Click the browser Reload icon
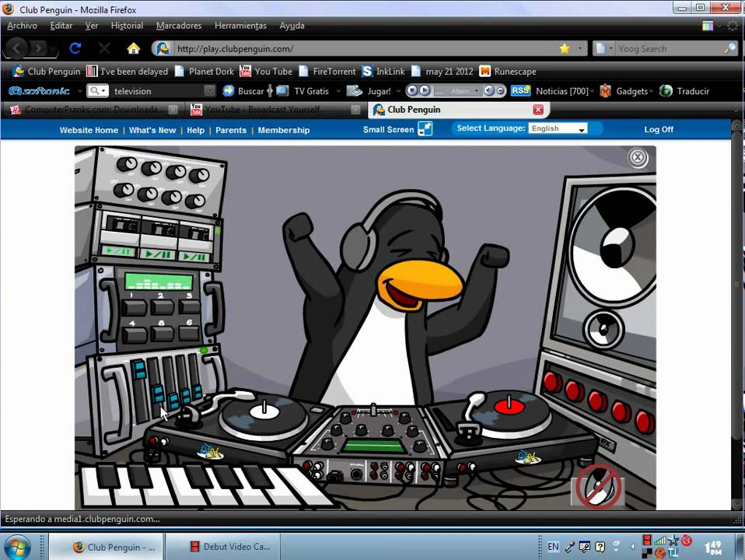745x560 pixels. [x=75, y=48]
